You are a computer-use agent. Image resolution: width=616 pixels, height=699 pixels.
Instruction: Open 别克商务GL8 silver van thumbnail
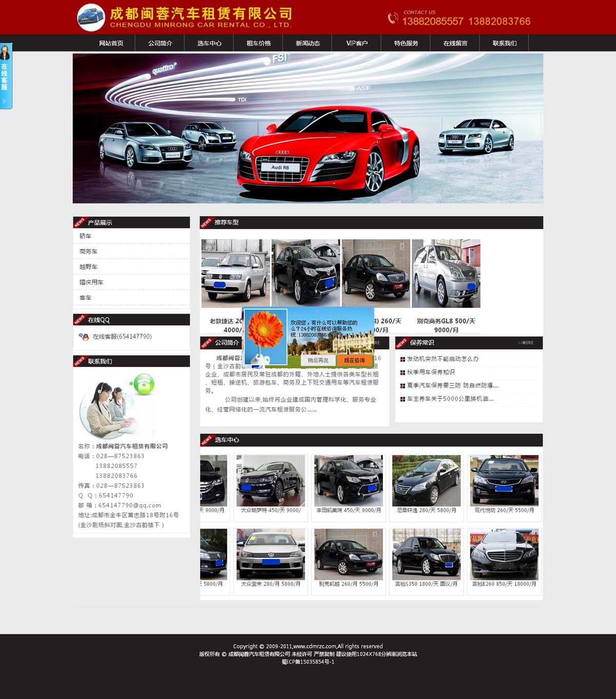[446, 273]
